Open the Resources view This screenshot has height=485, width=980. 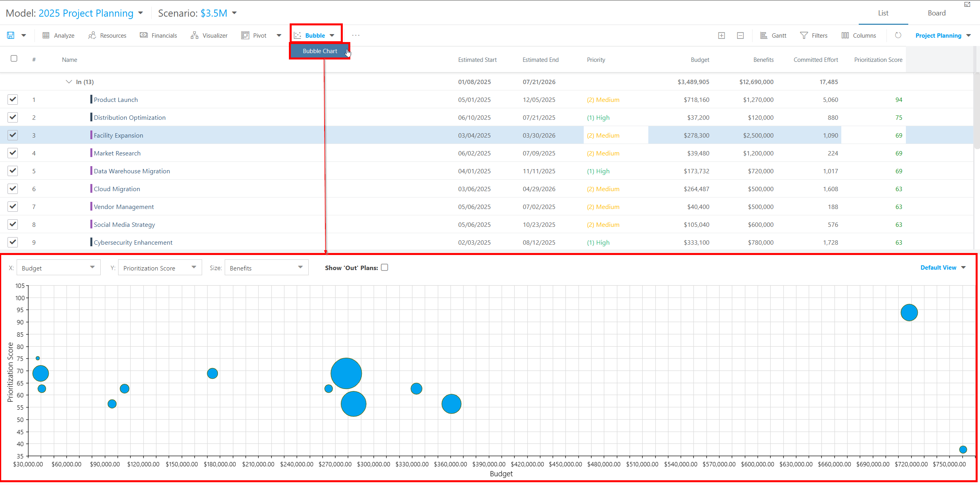(107, 35)
